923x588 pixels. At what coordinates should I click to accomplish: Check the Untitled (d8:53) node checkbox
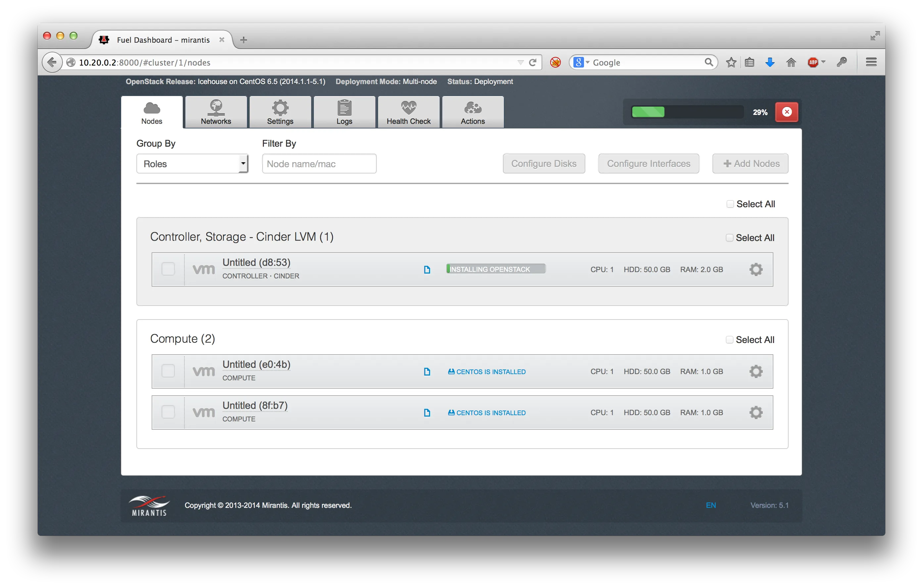click(x=168, y=269)
